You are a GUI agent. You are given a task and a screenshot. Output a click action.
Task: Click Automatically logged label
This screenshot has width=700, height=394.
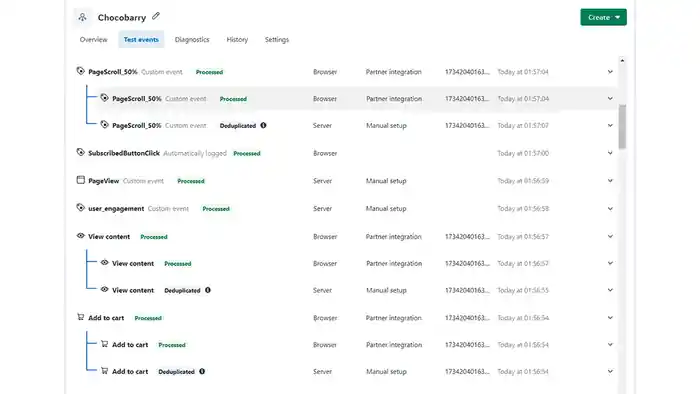pos(195,153)
